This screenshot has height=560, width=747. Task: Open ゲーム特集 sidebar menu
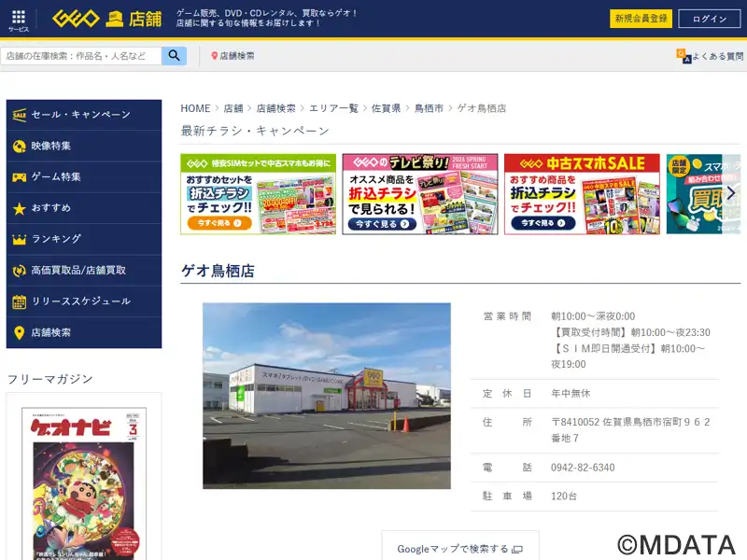(x=84, y=177)
